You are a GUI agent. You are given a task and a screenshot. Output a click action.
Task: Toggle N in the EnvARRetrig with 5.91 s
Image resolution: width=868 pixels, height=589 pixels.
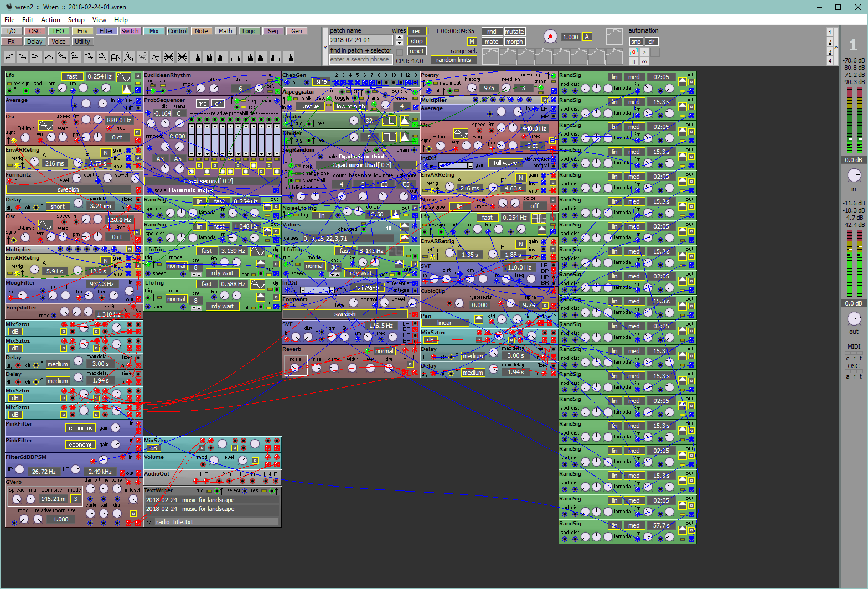point(105,260)
